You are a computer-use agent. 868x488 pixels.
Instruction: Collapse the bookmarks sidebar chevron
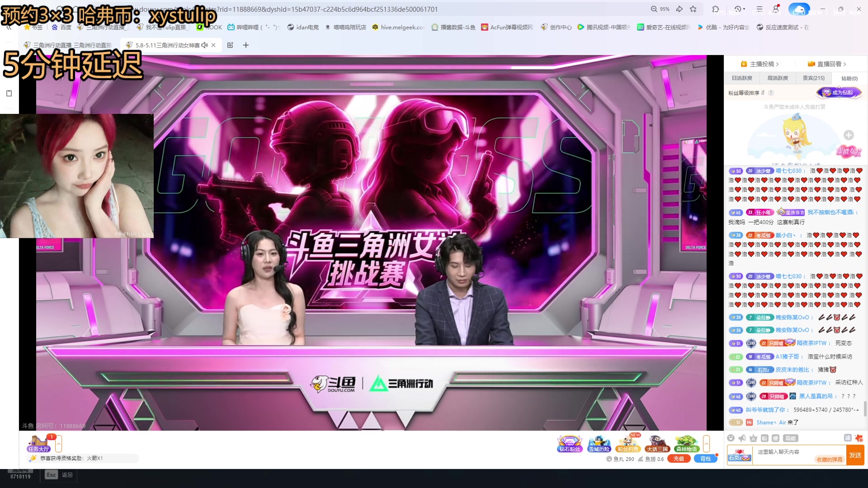[x=9, y=27]
